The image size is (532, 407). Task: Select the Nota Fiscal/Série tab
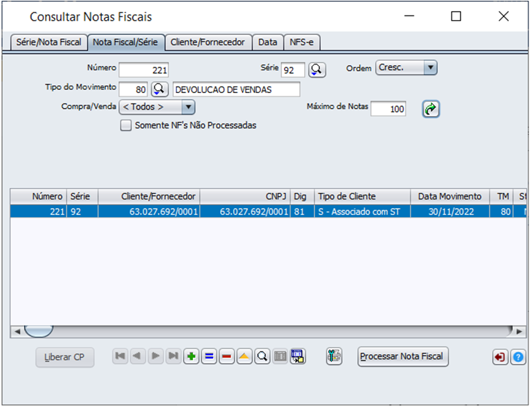tap(125, 43)
